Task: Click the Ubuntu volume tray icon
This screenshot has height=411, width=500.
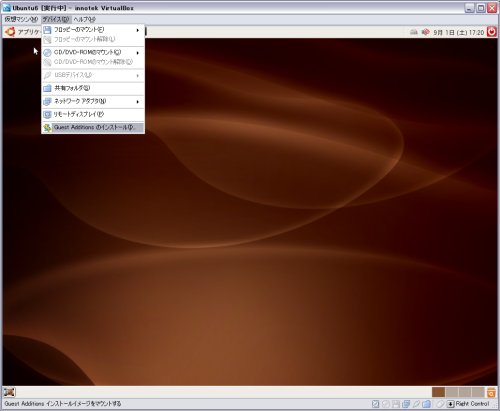Action: (425, 32)
